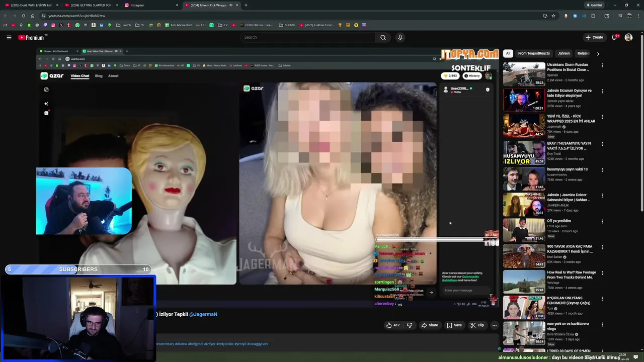The height and width of the screenshot is (362, 644).
Task: Bookmark this page with star icon
Action: (553, 16)
